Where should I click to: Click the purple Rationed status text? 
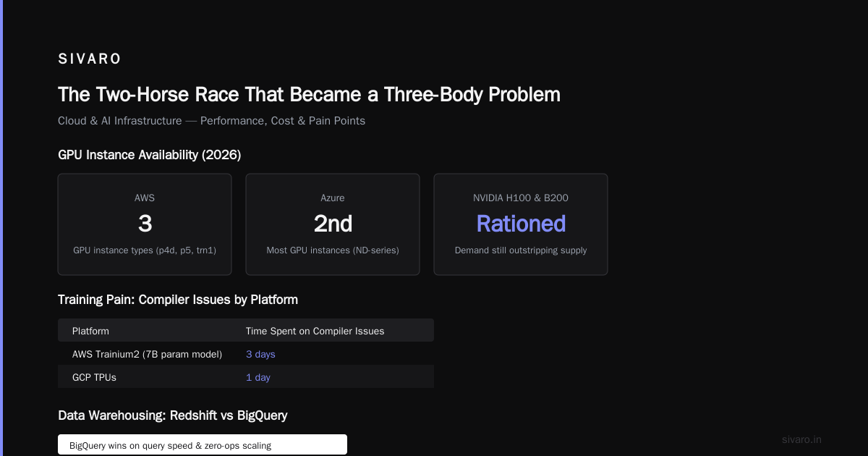[521, 224]
